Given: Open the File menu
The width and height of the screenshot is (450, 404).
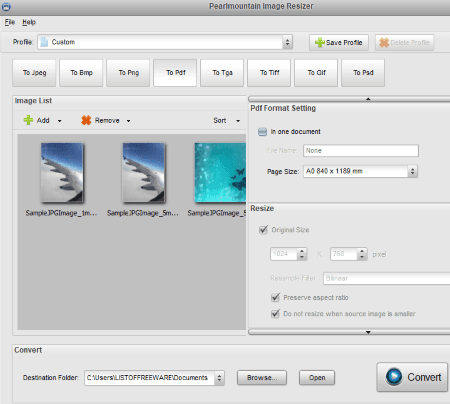Looking at the screenshot, I should (x=10, y=22).
